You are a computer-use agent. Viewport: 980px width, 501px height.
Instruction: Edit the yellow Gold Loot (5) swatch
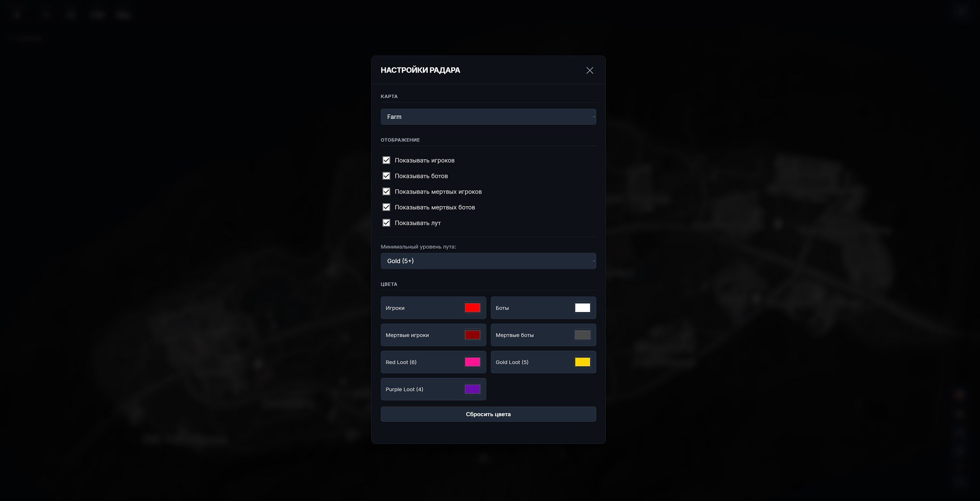583,362
